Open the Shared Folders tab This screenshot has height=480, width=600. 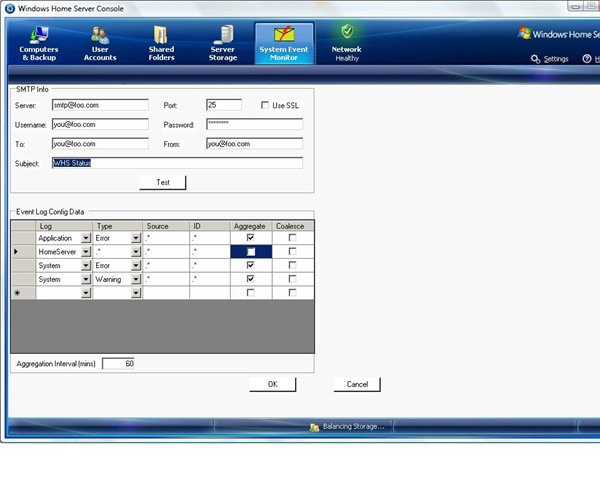tap(161, 43)
